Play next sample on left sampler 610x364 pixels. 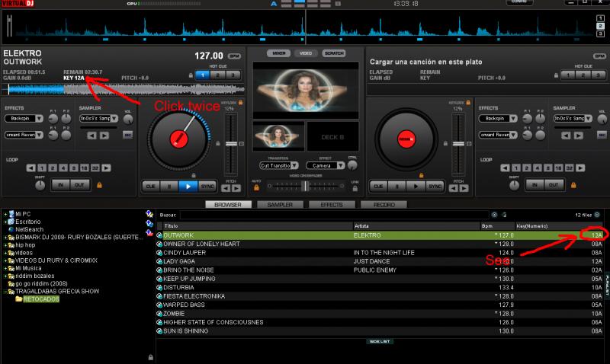pyautogui.click(x=104, y=136)
